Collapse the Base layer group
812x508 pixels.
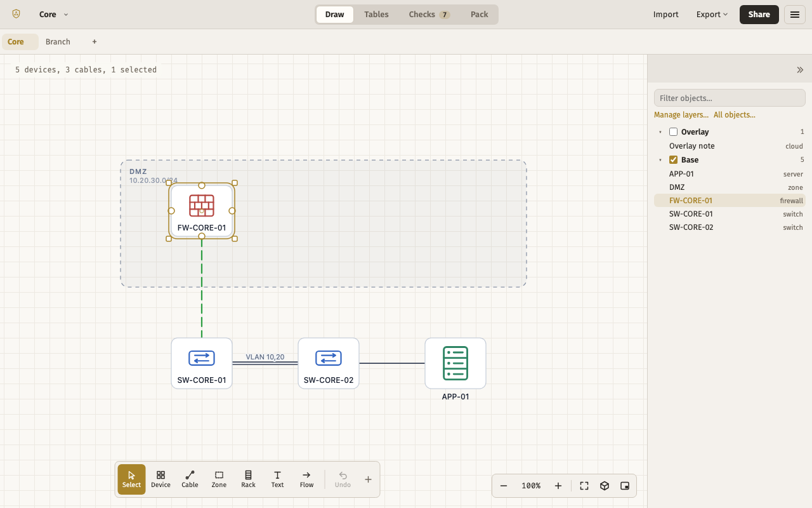[x=660, y=160]
